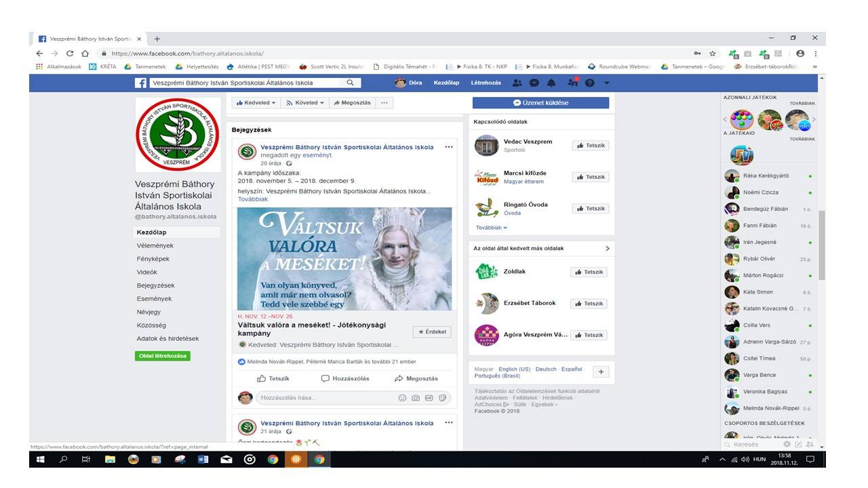Open the notifications bell icon

pos(551,83)
